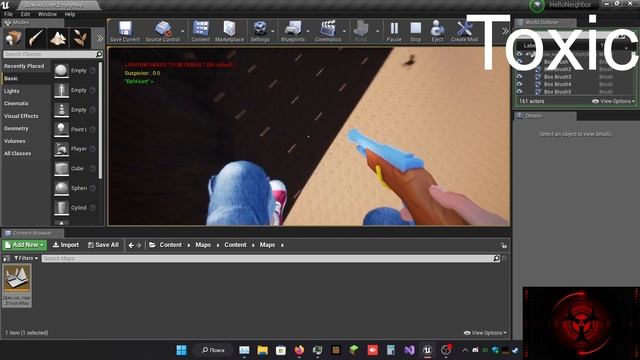The height and width of the screenshot is (360, 640).
Task: Select the Paint mode brush icon
Action: [36, 38]
